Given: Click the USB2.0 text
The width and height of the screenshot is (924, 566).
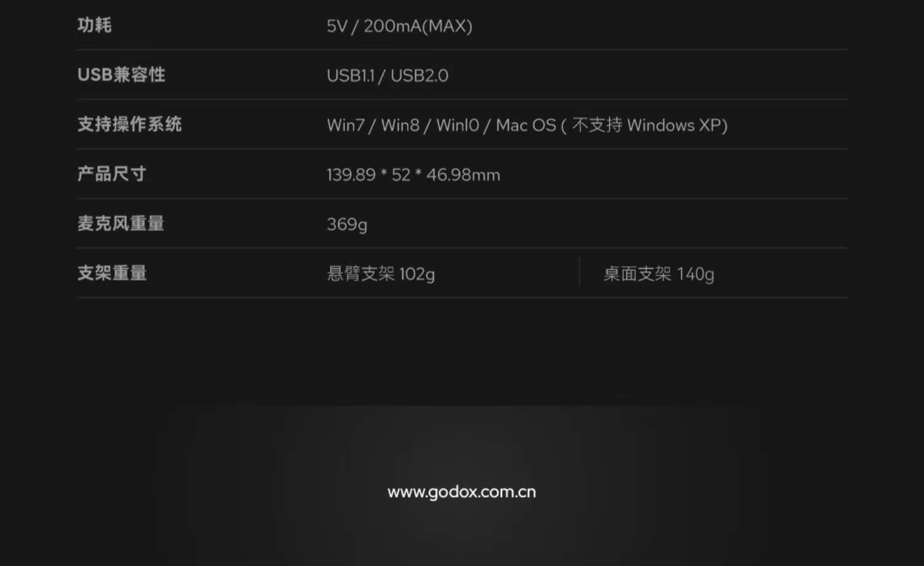Looking at the screenshot, I should pyautogui.click(x=419, y=76).
